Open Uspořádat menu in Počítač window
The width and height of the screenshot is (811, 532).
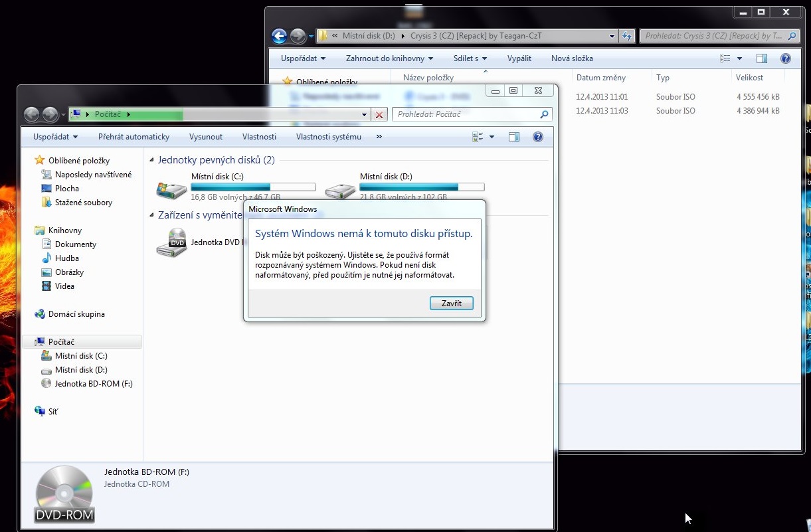point(56,137)
